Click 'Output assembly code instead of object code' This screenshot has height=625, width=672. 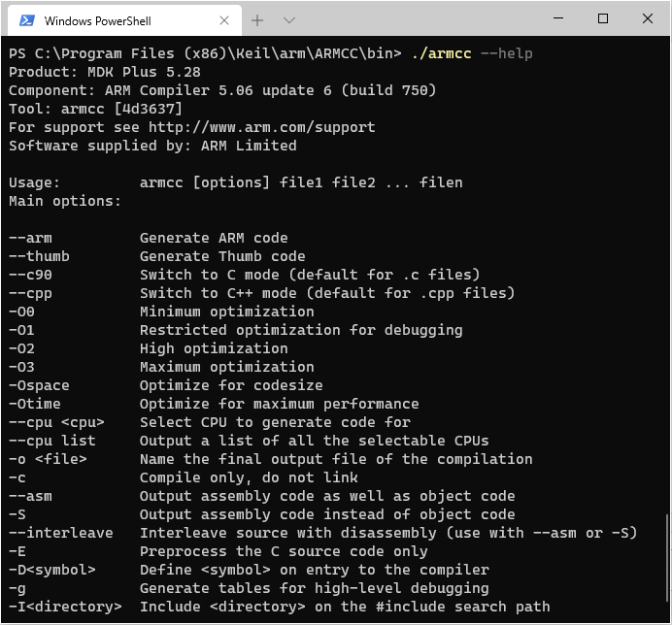coord(327,514)
